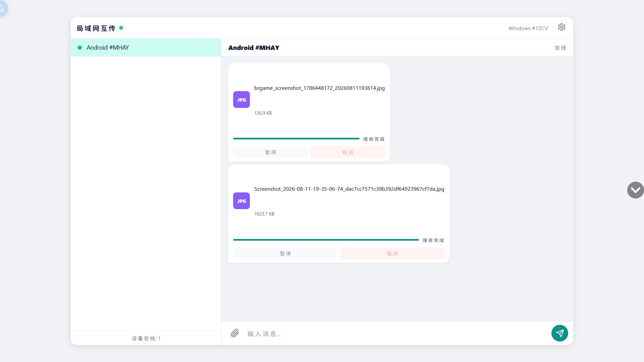Click JPG icon of brgame_screenshot file

tap(241, 100)
